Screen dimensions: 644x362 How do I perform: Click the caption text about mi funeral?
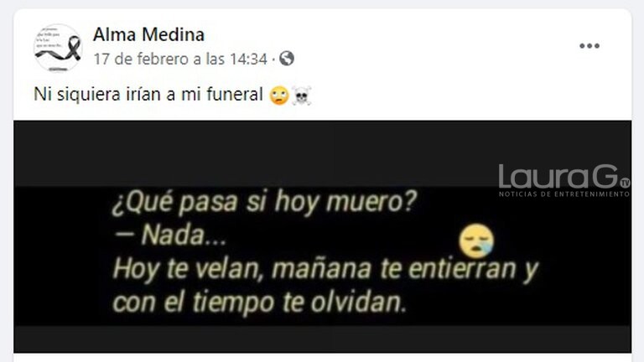[x=148, y=95]
